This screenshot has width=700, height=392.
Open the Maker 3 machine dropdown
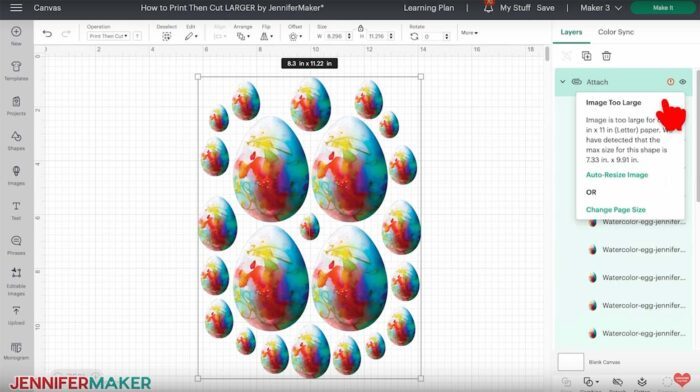pos(601,8)
